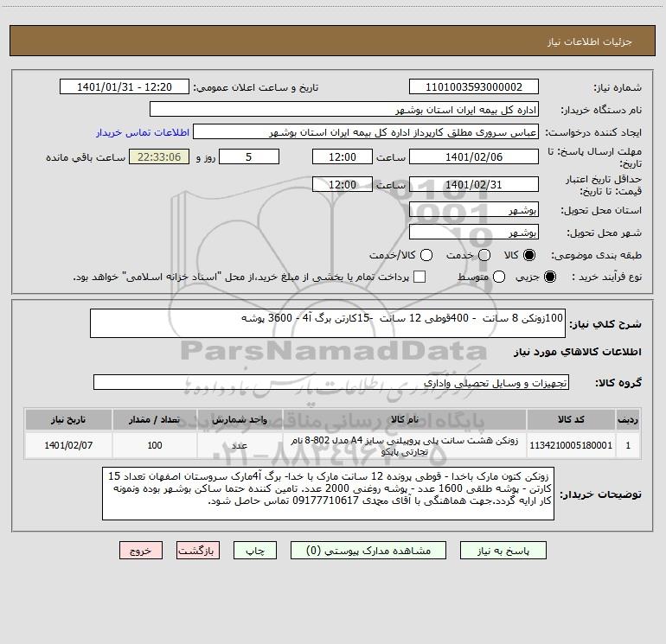Click the response deadline hour field 12:00
The image size is (666, 644).
(x=343, y=156)
